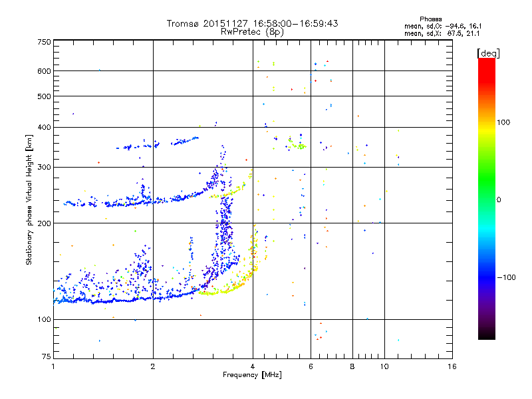The image size is (532, 399).
Task: Click the plot title 'Tromsø 20151127 16:58:00-16:59:43'
Action: (252, 23)
